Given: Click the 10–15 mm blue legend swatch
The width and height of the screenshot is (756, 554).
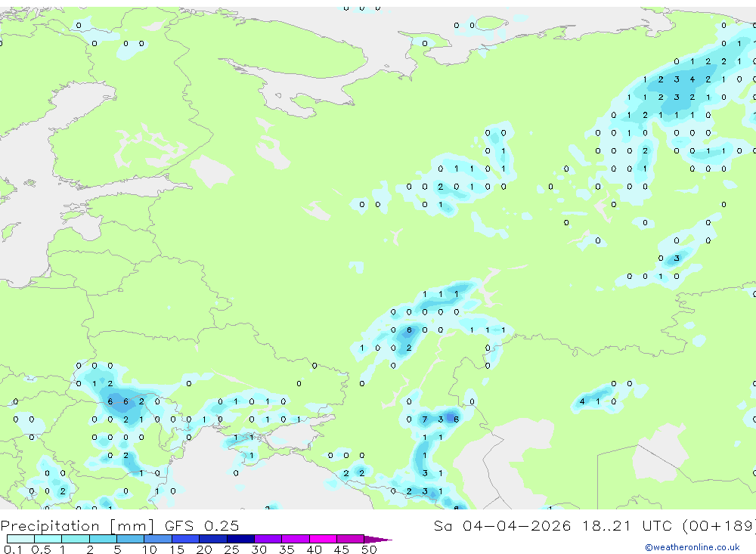Looking at the screenshot, I should [158, 539].
